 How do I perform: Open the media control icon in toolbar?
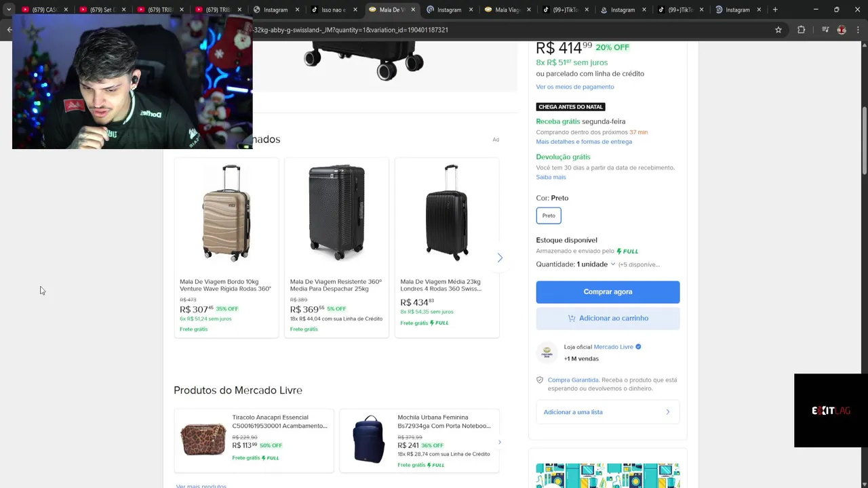click(x=825, y=30)
